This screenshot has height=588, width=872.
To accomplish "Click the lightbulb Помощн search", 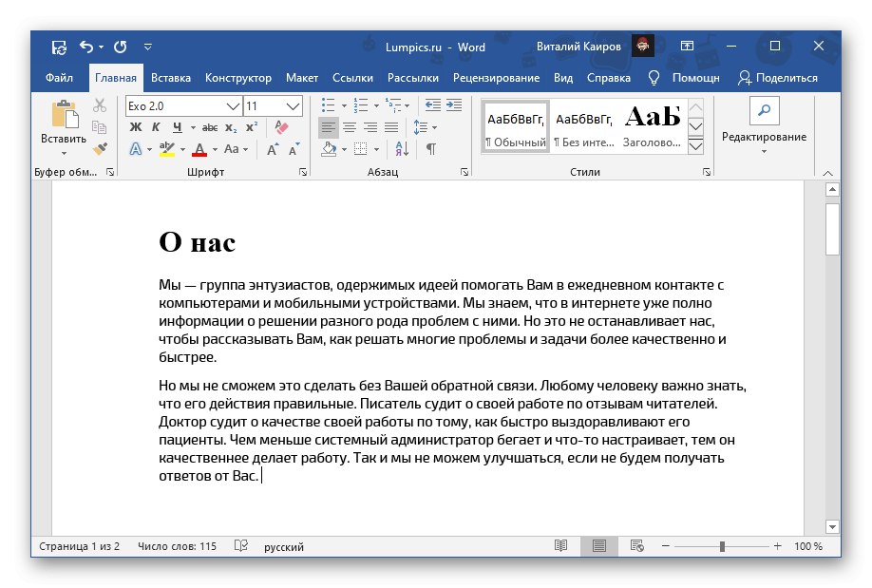I will (x=684, y=78).
